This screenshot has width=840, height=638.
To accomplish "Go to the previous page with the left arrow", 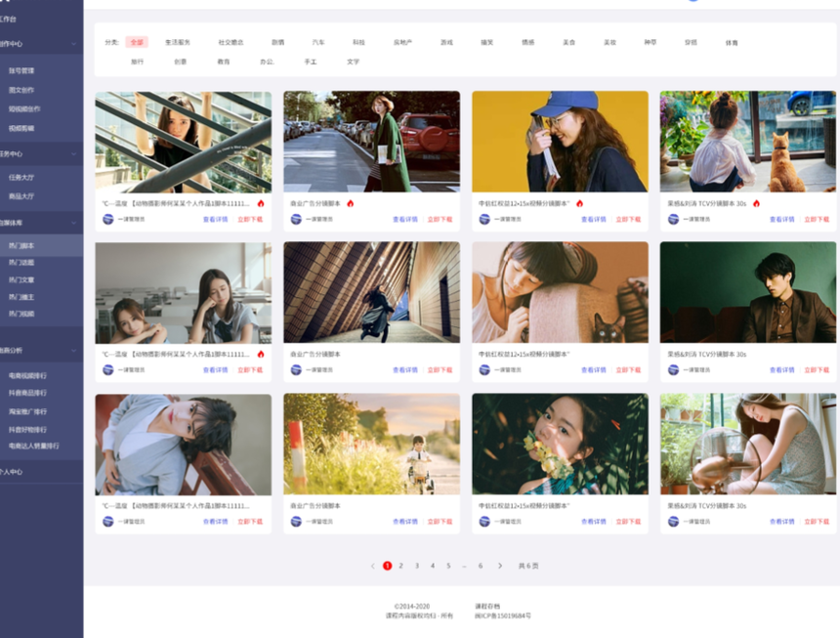I will pyautogui.click(x=373, y=566).
